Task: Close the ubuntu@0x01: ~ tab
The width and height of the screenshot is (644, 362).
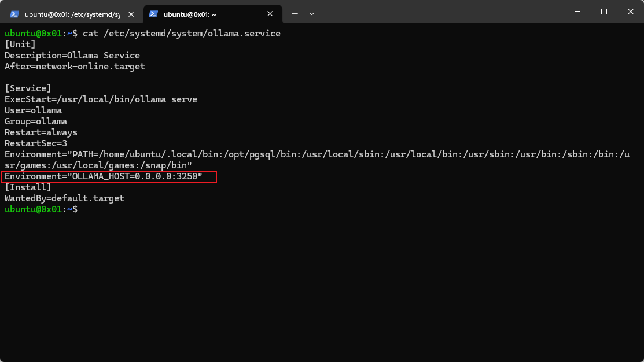Action: (x=270, y=14)
